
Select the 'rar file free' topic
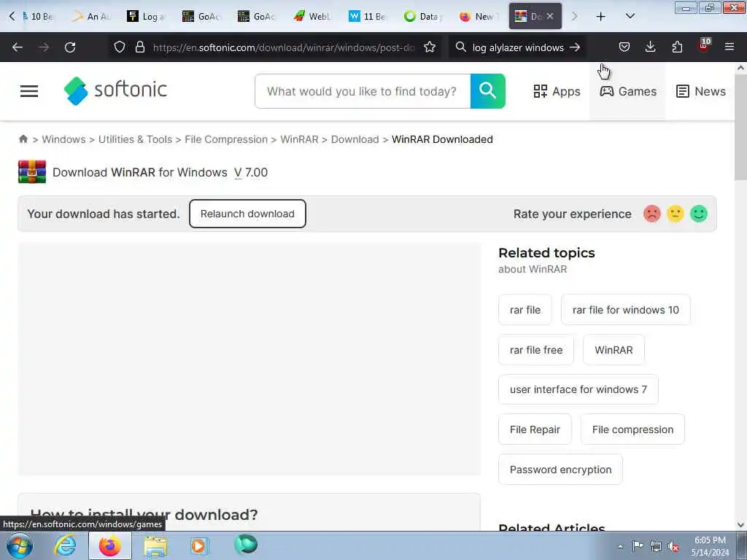coord(536,350)
